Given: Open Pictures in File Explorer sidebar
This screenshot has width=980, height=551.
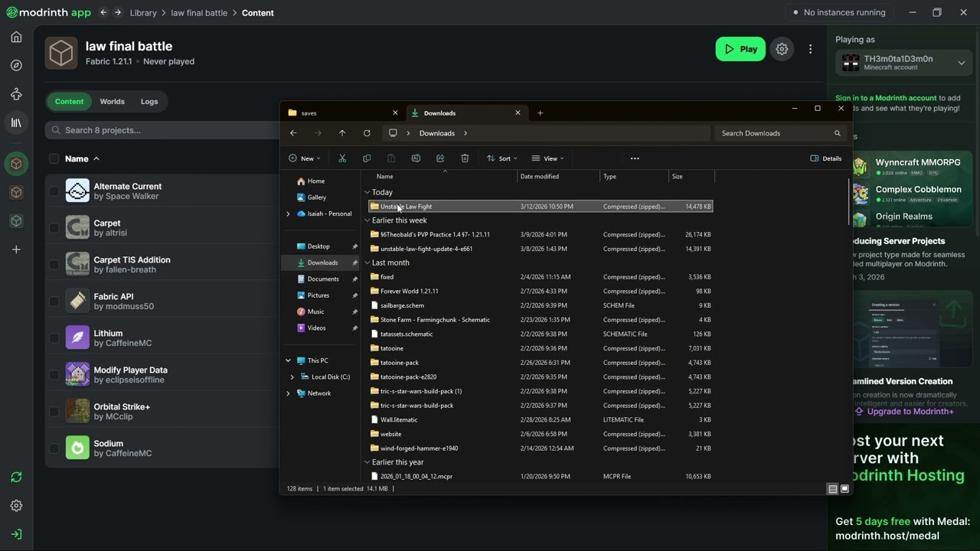Looking at the screenshot, I should (318, 295).
